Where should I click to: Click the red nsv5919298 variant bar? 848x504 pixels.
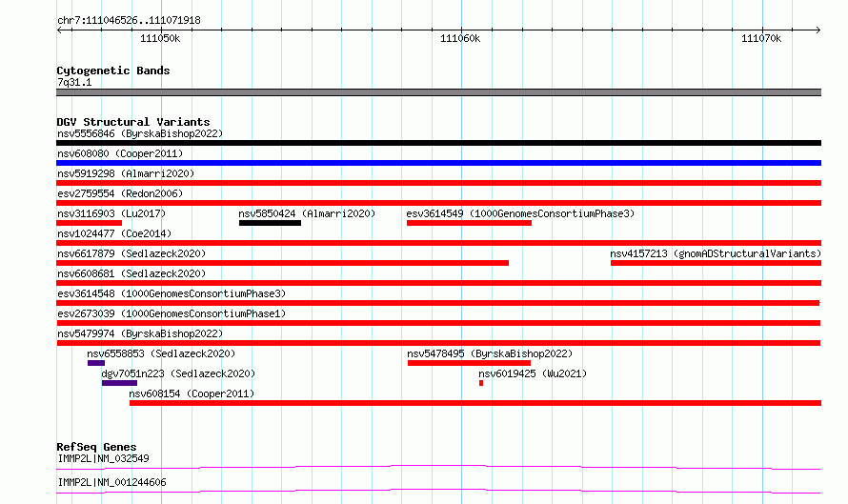point(438,183)
